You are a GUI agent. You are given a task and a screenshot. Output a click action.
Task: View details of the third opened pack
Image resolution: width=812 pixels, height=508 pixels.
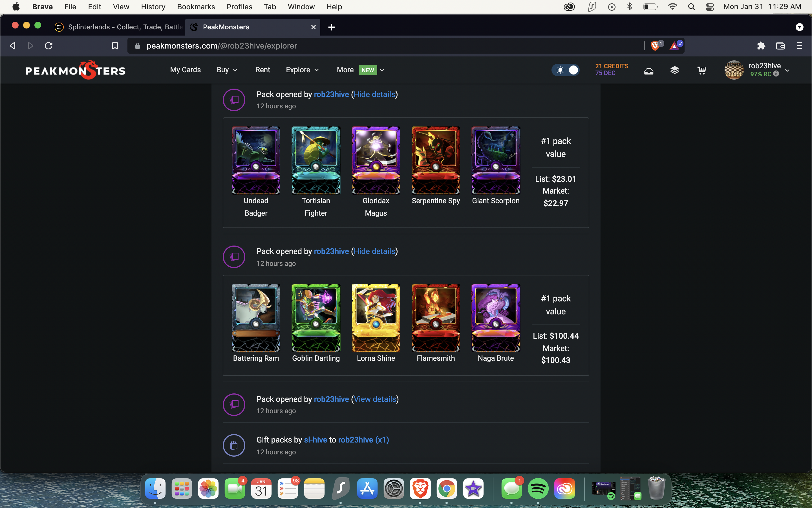[375, 399]
